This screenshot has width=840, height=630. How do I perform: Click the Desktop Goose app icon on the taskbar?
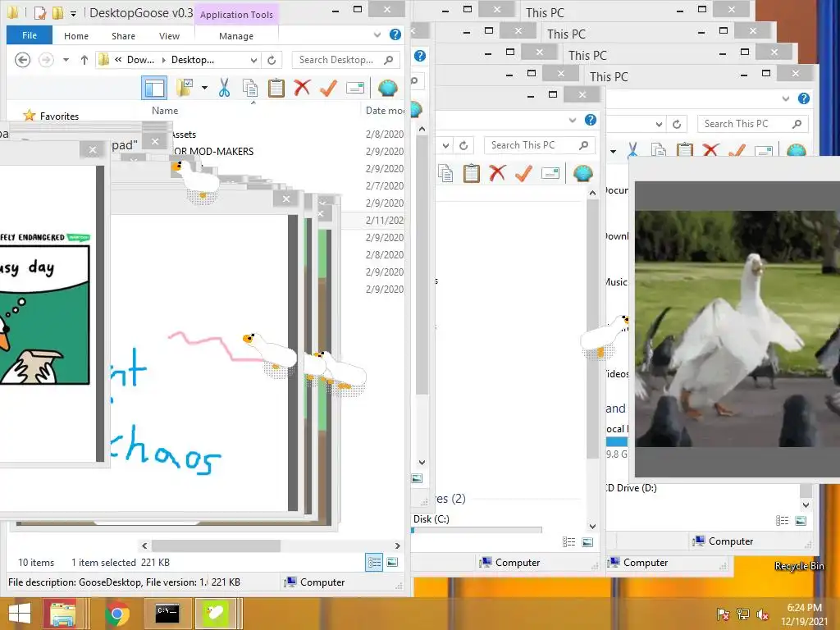216,614
